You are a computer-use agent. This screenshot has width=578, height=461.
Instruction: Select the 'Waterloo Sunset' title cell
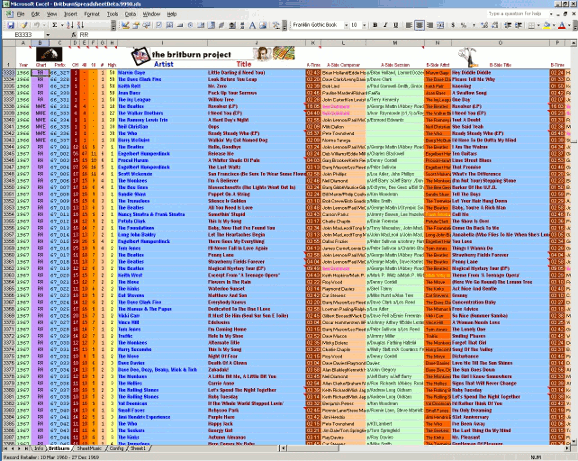coord(256,289)
